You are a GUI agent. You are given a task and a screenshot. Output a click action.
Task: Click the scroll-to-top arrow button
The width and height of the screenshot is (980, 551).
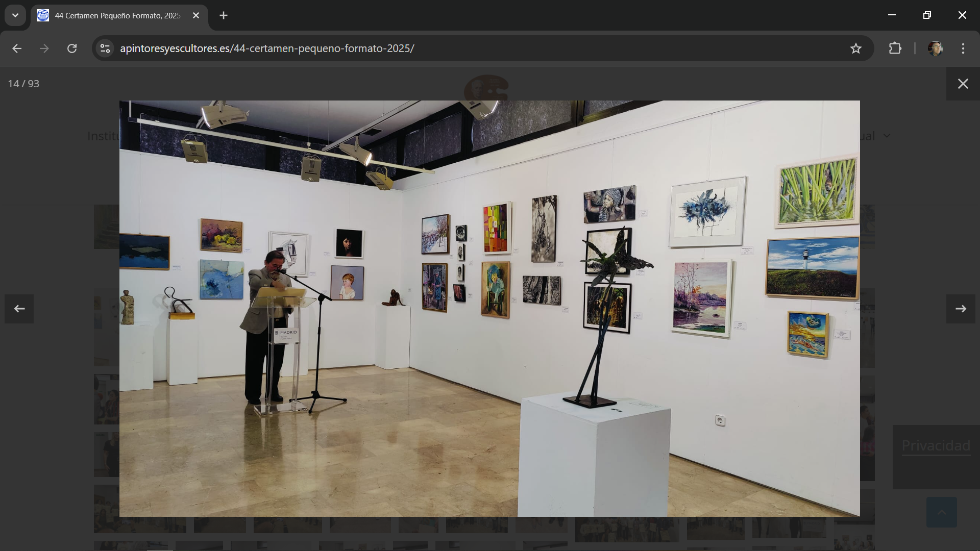pyautogui.click(x=941, y=512)
